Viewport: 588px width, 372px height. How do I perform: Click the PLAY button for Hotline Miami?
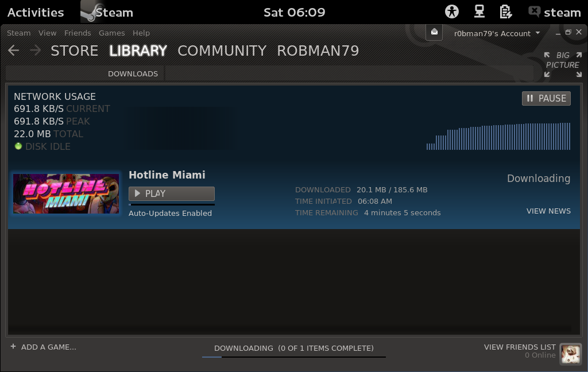(x=172, y=193)
